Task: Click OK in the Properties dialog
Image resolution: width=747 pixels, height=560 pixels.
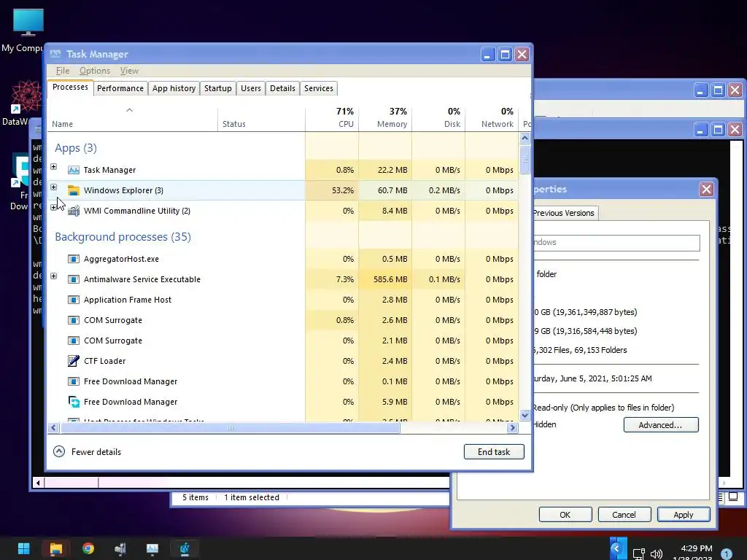Action: point(565,515)
